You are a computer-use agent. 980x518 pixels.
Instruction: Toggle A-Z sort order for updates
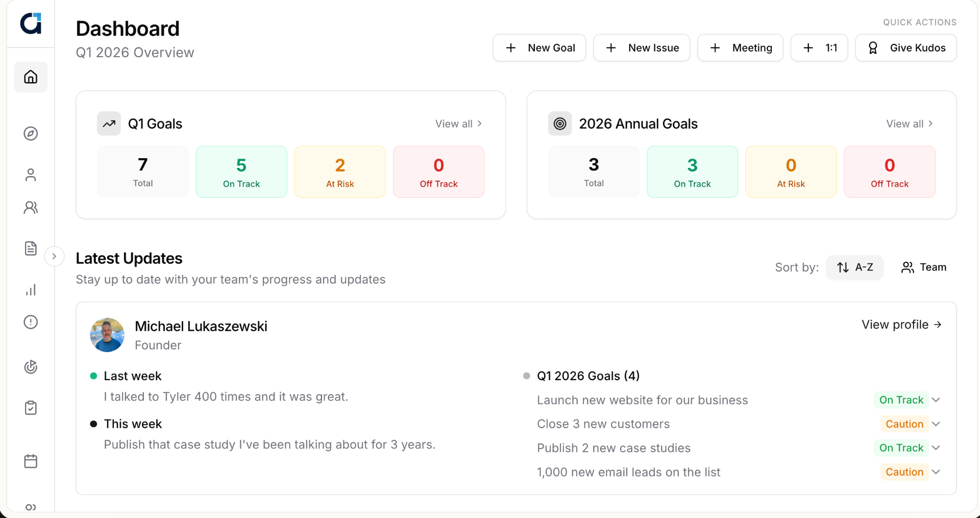pos(854,267)
